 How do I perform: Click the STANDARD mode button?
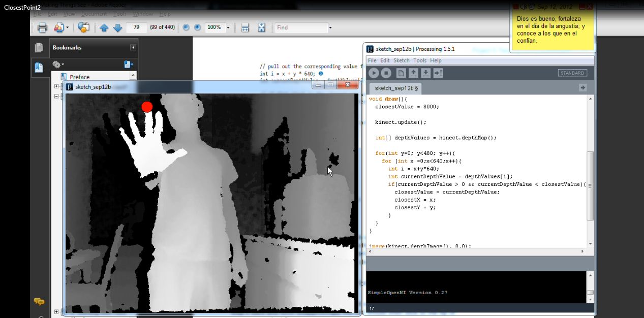pos(572,73)
